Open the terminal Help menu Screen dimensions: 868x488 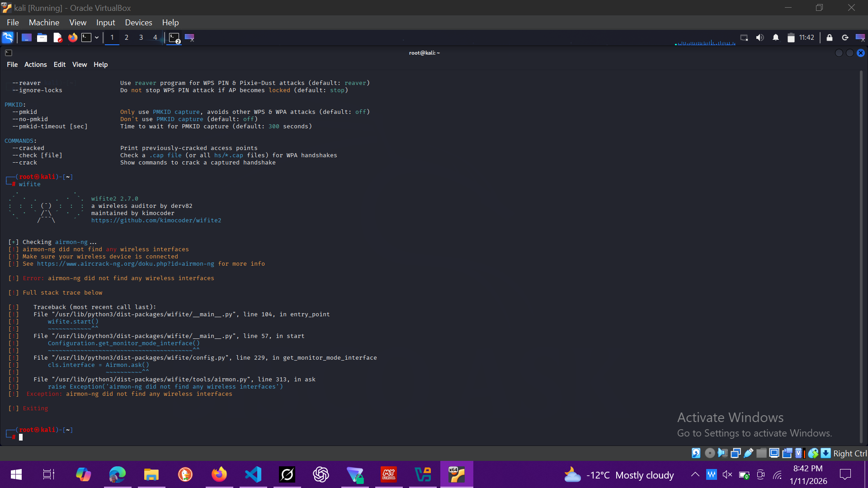(100, 65)
